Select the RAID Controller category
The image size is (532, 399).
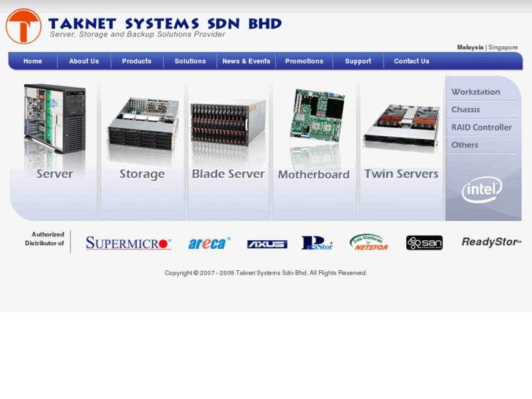tap(482, 127)
